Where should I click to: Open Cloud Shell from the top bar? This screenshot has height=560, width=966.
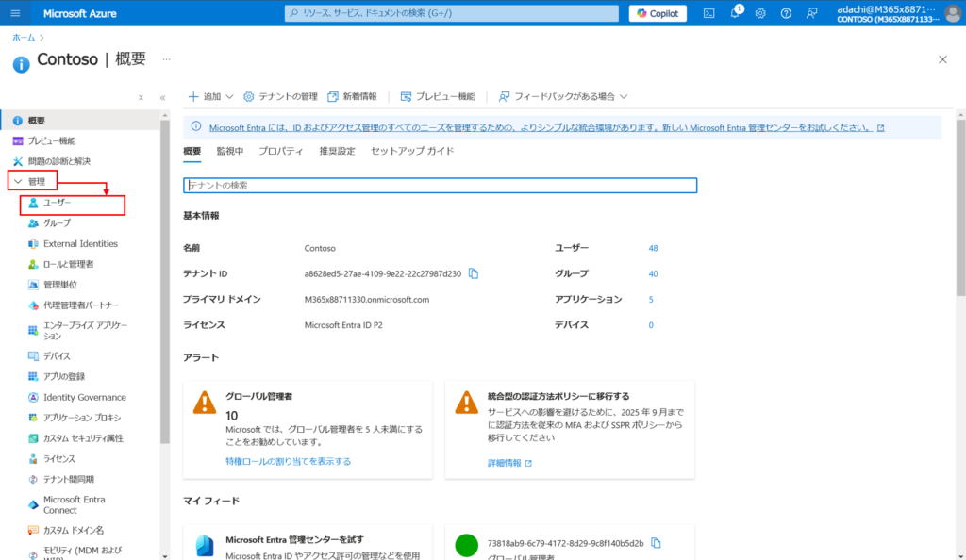click(709, 13)
